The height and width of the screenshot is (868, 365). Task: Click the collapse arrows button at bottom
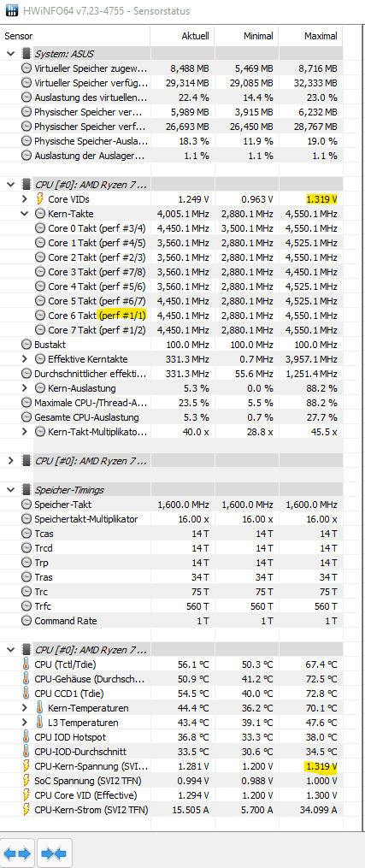click(54, 853)
